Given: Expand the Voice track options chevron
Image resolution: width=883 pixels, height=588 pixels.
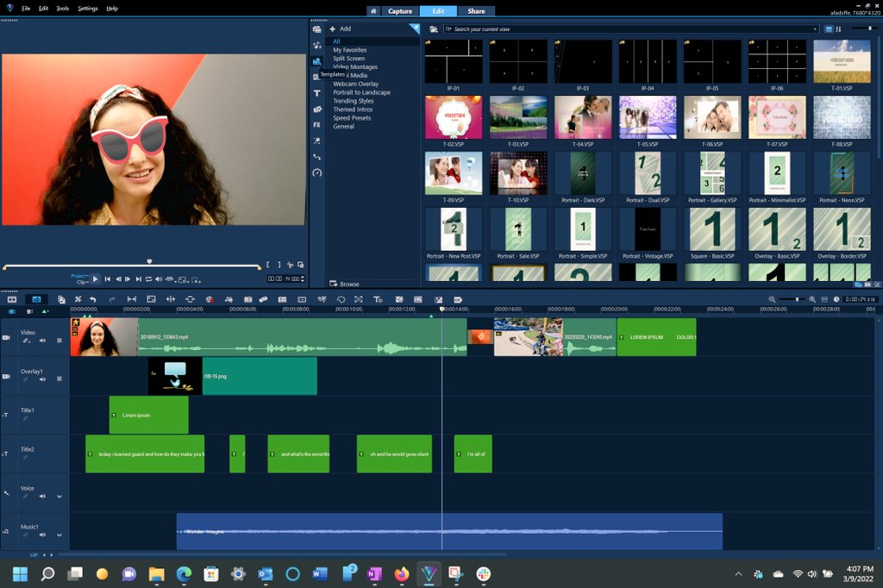Looking at the screenshot, I should point(59,497).
